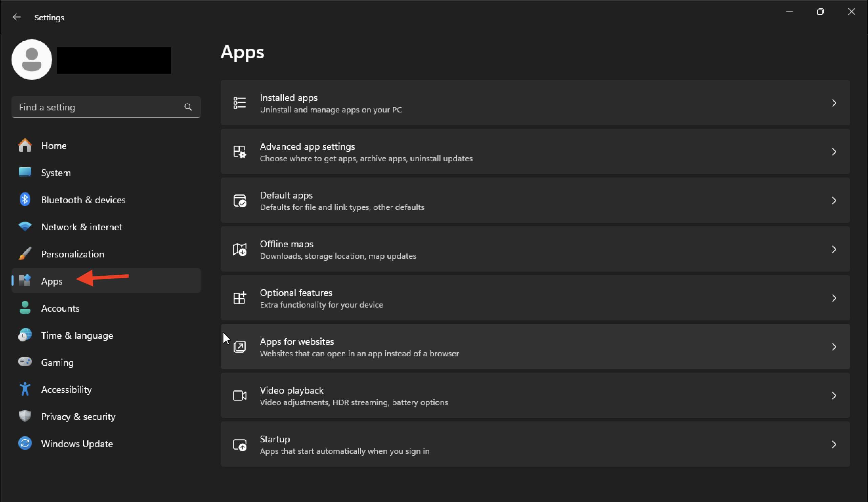Select the Bluetooth & devices sidebar icon
The width and height of the screenshot is (868, 502).
point(24,199)
